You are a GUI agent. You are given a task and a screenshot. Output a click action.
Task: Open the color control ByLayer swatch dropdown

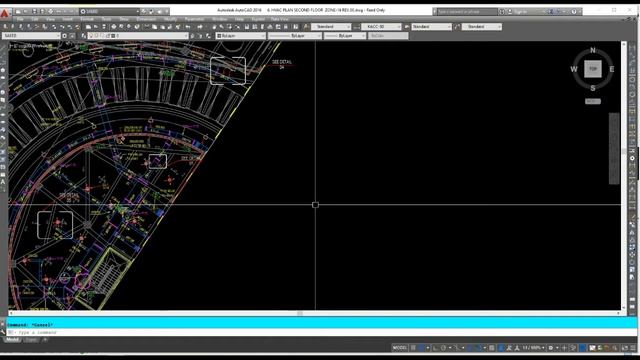coord(240,36)
